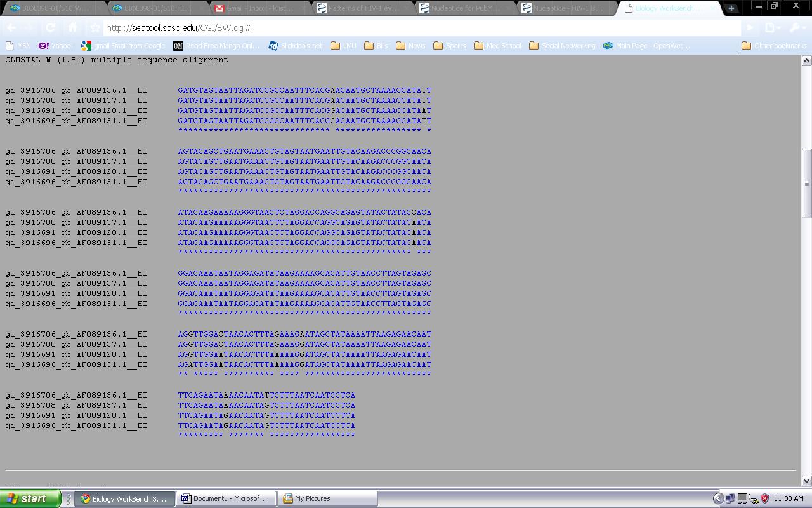812x508 pixels.
Task: Open the Social Networking bookmarks folder
Action: [561, 46]
